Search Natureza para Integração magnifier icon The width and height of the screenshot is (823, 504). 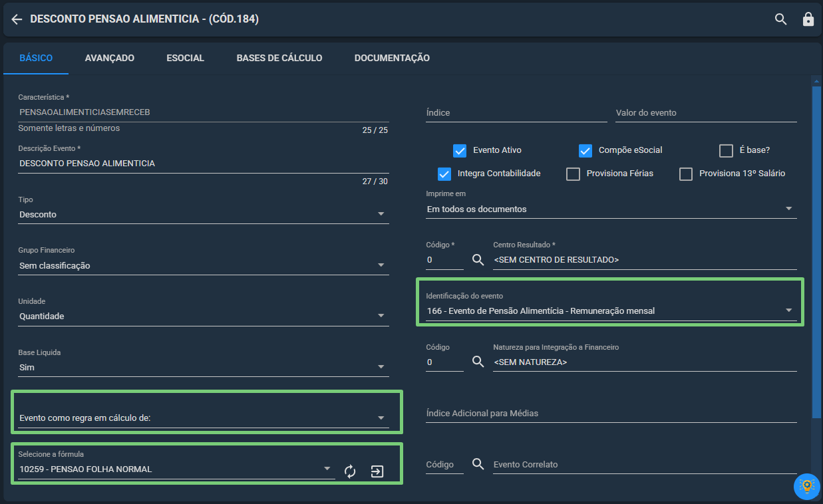(478, 362)
